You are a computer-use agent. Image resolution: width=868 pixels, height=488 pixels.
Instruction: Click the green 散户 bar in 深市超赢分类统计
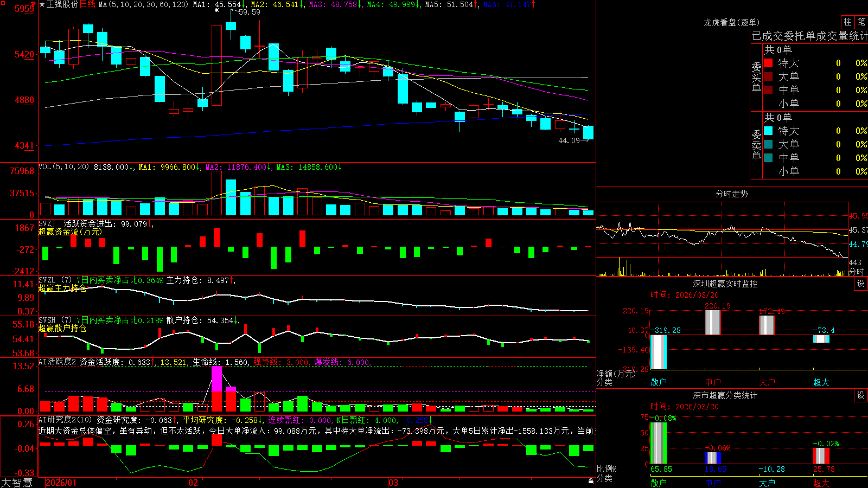click(659, 442)
